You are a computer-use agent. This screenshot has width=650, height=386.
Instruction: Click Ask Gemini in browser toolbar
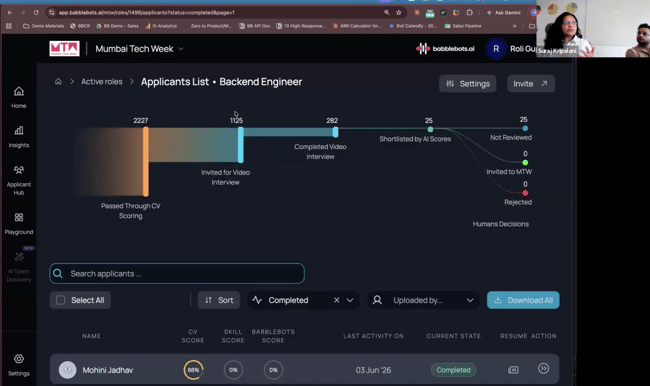(x=504, y=12)
